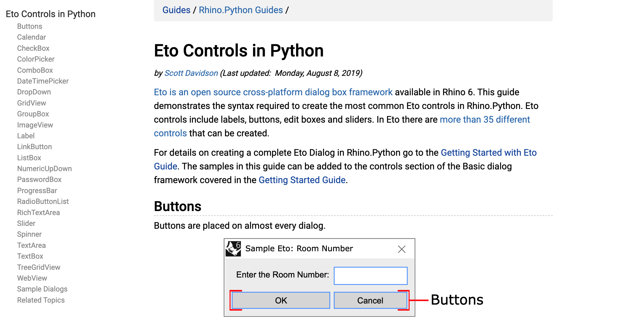Click Eto Controls in Python sidebar heading

[x=50, y=14]
